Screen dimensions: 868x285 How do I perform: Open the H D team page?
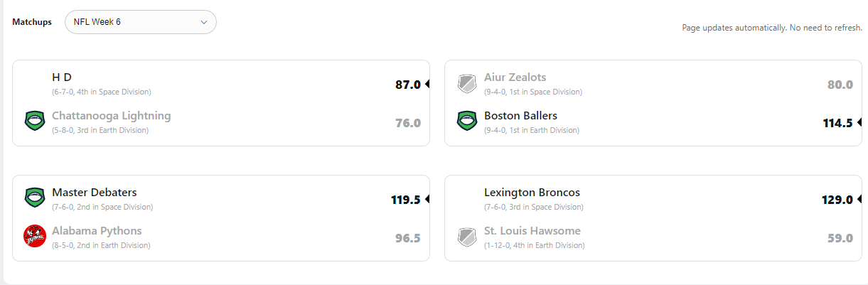pos(62,77)
